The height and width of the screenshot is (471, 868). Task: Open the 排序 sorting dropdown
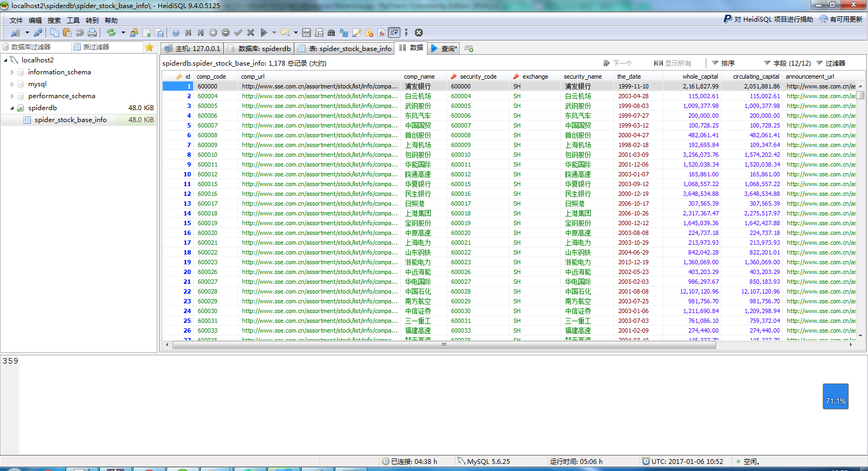[x=723, y=63]
